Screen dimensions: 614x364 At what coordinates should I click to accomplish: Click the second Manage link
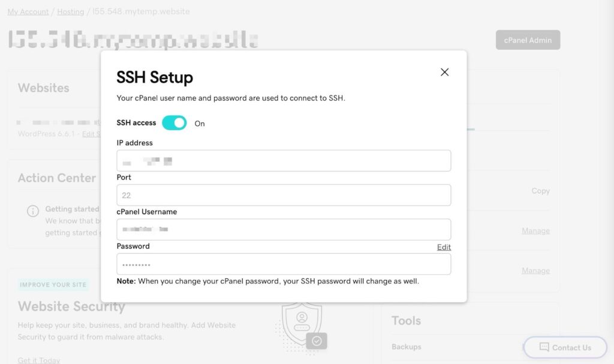tap(535, 270)
